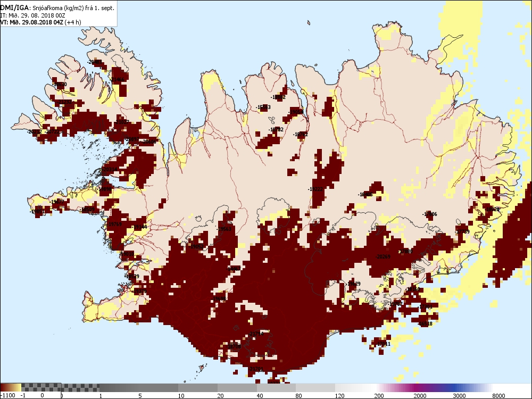Click the -19222 value label
532x399 pixels.
(x=315, y=189)
